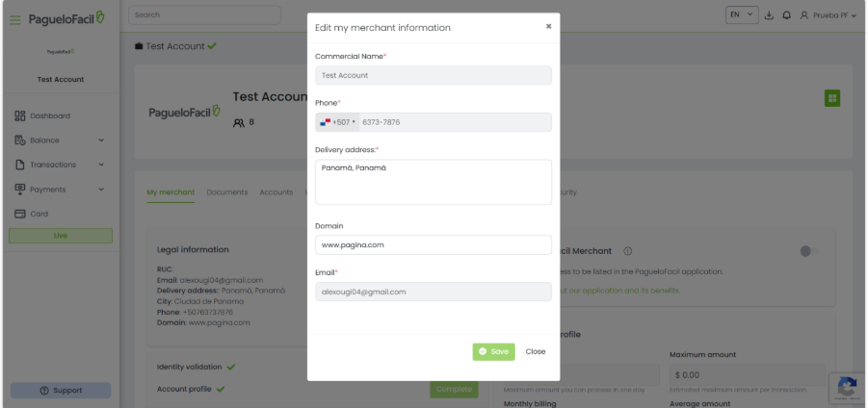
Task: Switch to the Documents tab
Action: coord(226,192)
